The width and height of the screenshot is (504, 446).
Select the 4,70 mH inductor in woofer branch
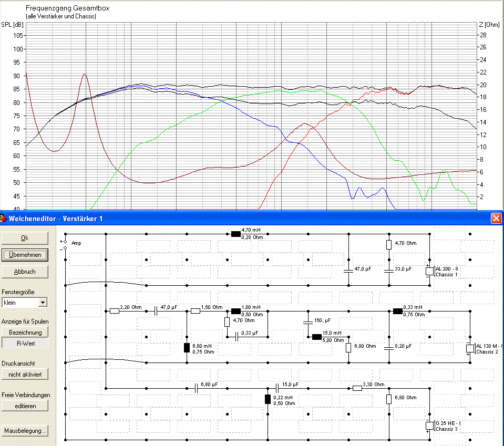[235, 233]
